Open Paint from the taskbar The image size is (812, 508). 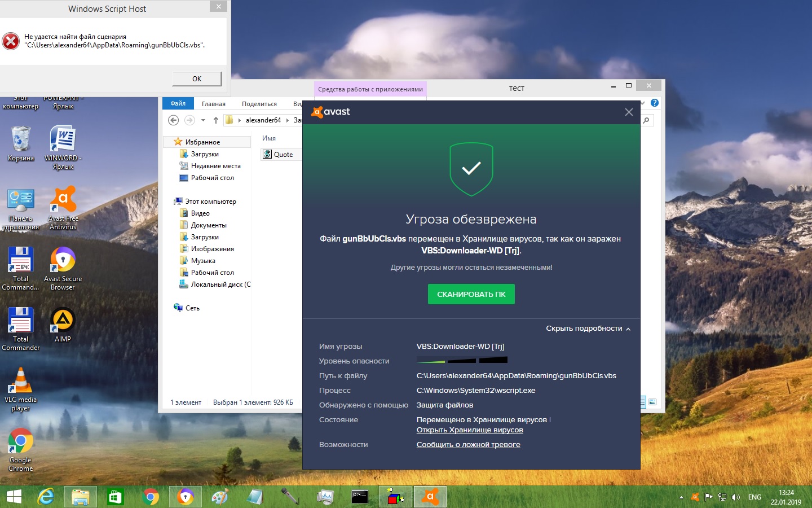[220, 497]
